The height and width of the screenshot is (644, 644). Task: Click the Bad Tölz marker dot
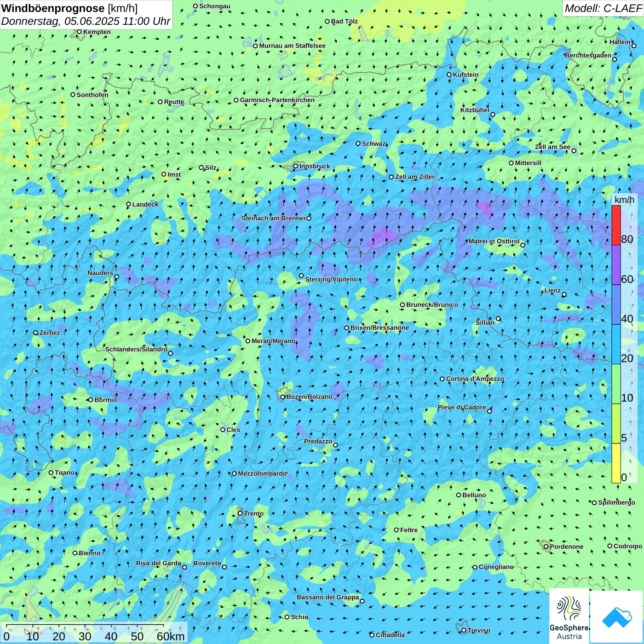point(328,21)
